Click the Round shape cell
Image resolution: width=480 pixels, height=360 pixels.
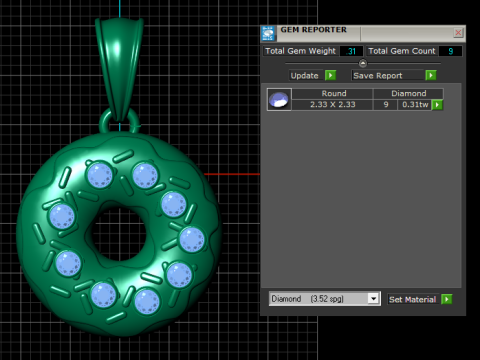333,94
